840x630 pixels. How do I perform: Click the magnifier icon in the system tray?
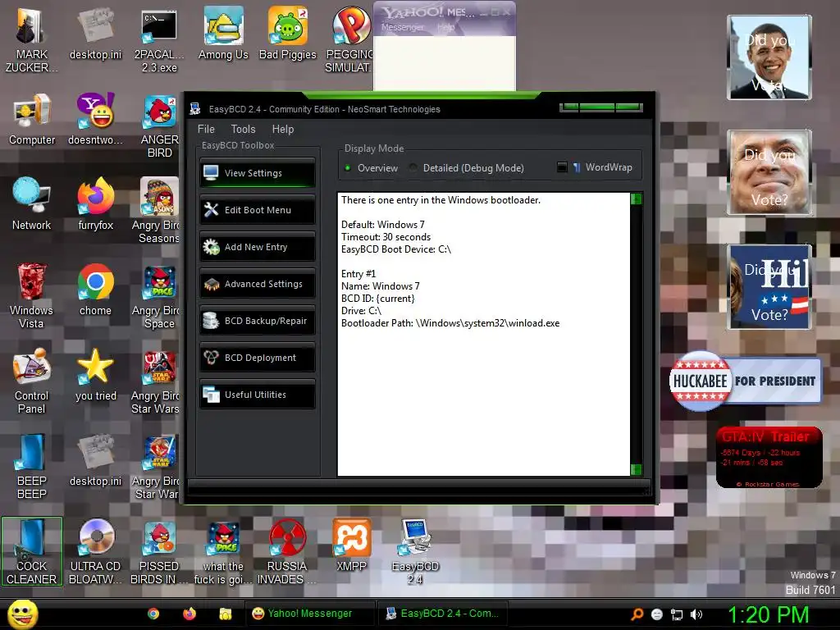point(637,614)
